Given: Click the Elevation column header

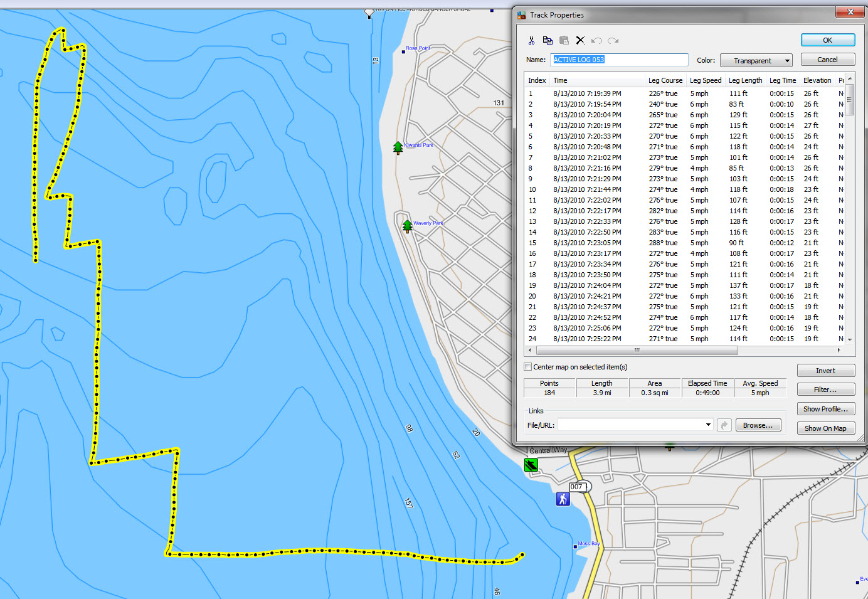Looking at the screenshot, I should [817, 80].
